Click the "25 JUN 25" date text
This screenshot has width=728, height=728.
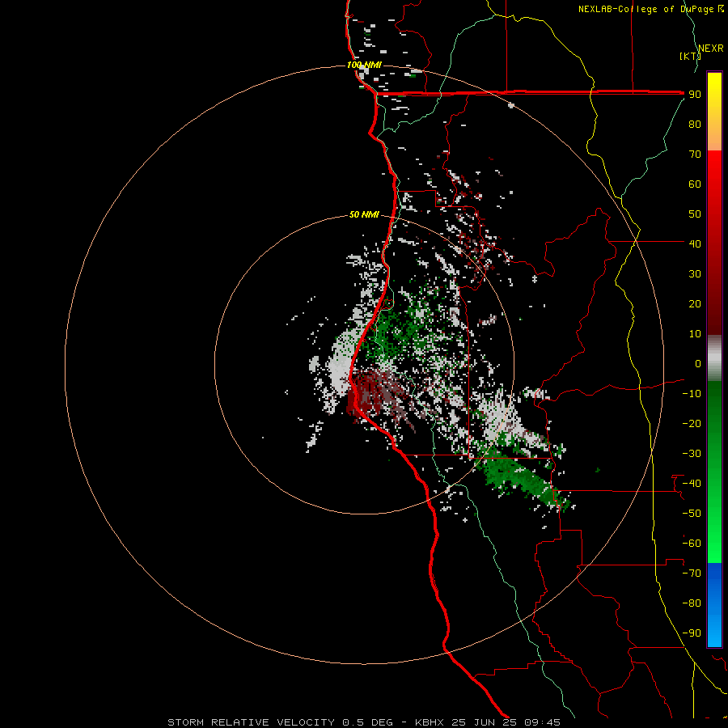pyautogui.click(x=485, y=722)
